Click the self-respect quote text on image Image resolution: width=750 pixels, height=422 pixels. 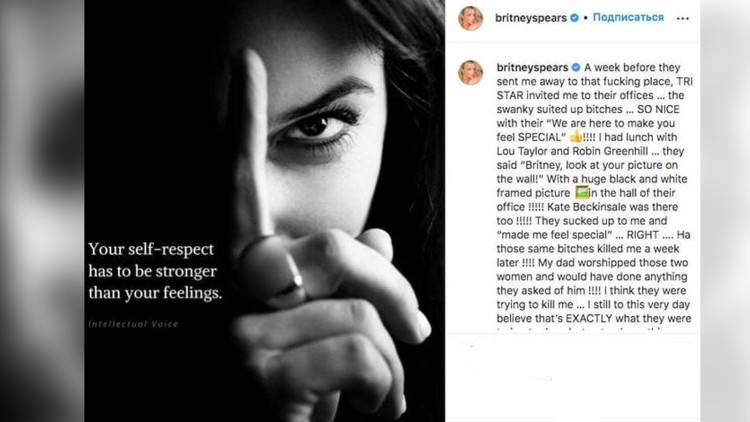tap(155, 271)
